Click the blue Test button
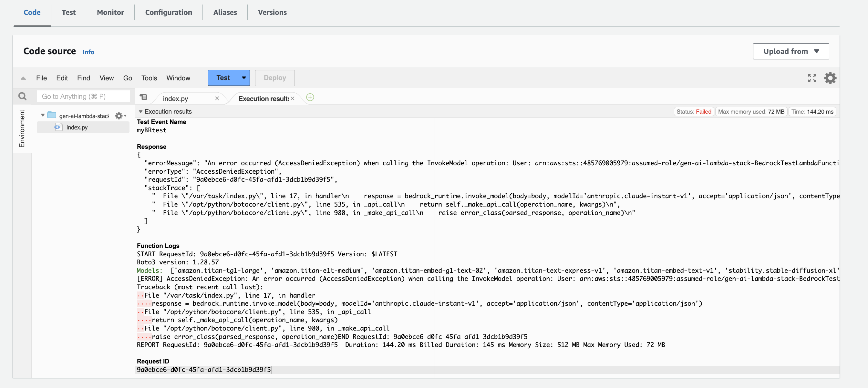The height and width of the screenshot is (388, 868). coord(223,78)
